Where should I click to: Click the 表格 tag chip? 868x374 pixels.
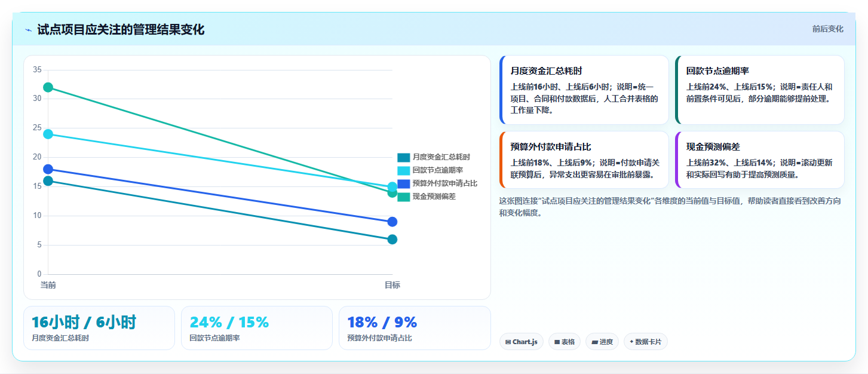pyautogui.click(x=564, y=342)
